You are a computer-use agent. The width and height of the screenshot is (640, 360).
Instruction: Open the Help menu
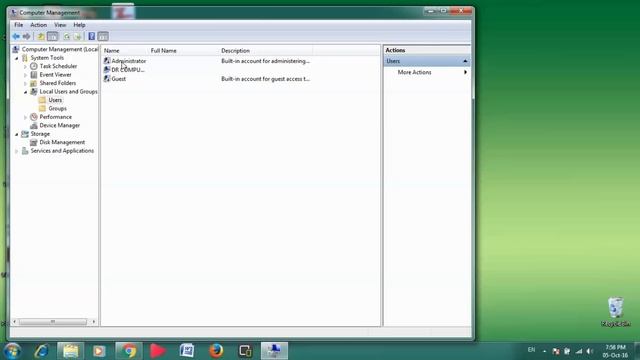pos(79,25)
